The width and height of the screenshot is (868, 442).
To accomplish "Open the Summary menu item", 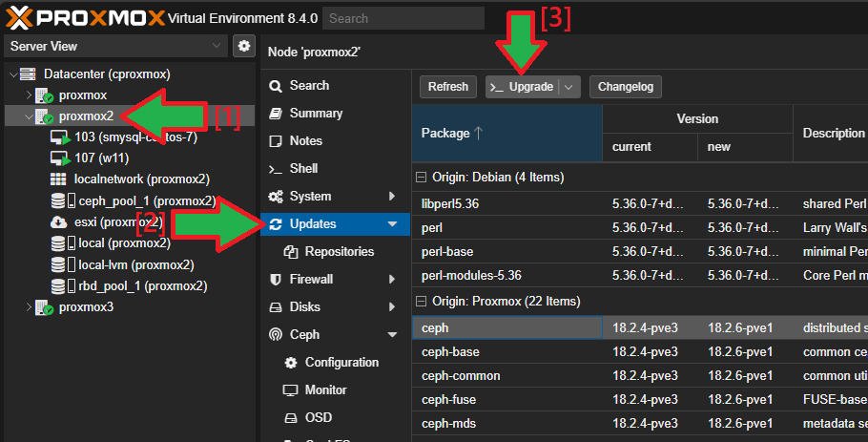I will tap(336, 114).
